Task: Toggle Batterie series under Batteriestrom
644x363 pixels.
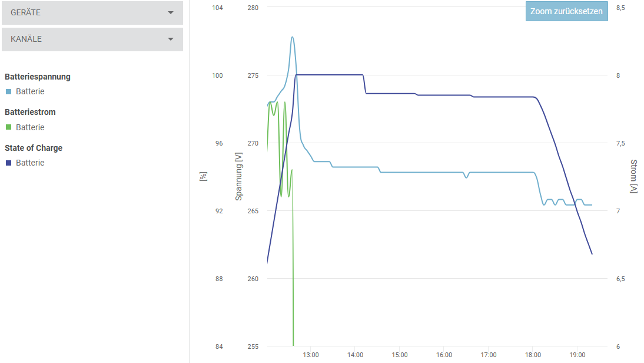Action: tap(30, 127)
